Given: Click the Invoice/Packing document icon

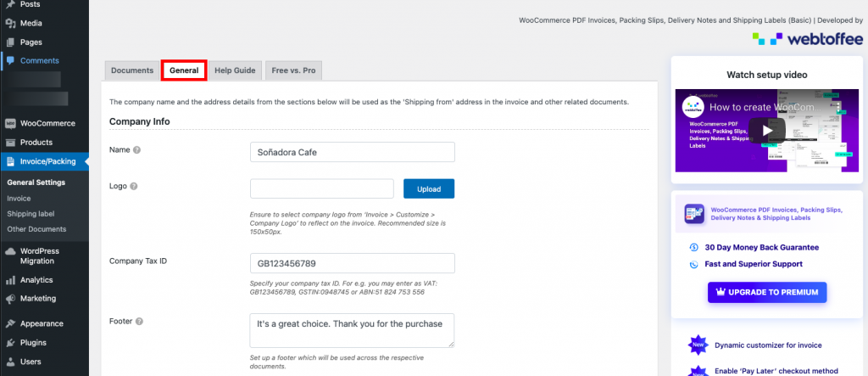Looking at the screenshot, I should click(10, 162).
